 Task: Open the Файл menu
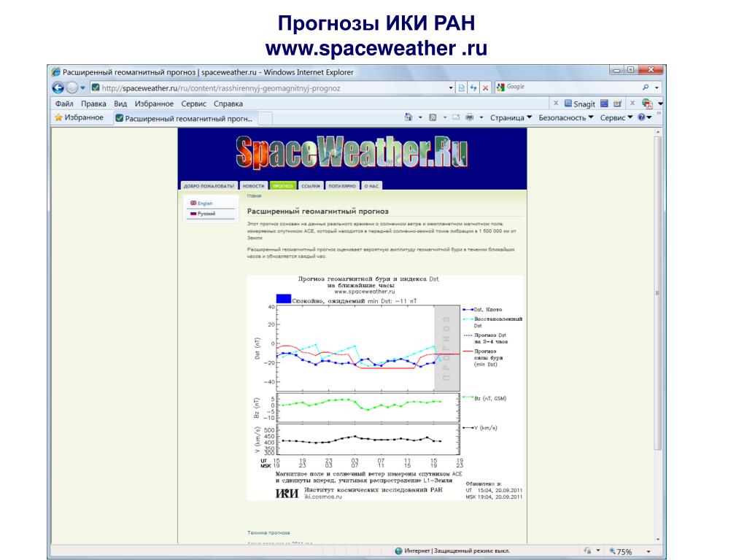[x=64, y=104]
